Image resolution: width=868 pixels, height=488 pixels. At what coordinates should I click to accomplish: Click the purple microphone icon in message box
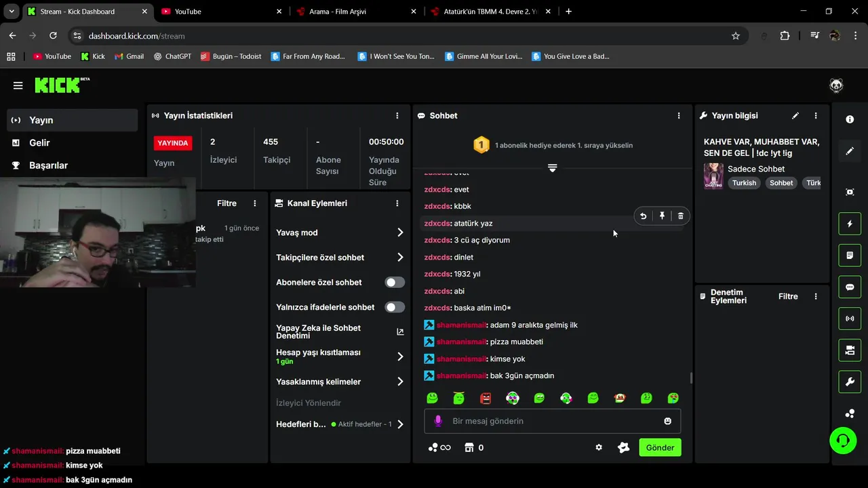tap(438, 421)
